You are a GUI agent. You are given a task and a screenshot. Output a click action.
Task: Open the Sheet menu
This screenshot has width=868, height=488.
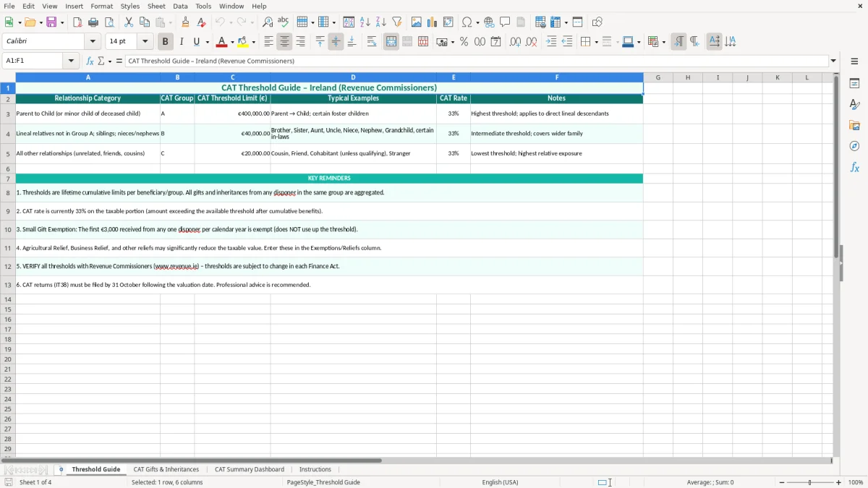[156, 6]
